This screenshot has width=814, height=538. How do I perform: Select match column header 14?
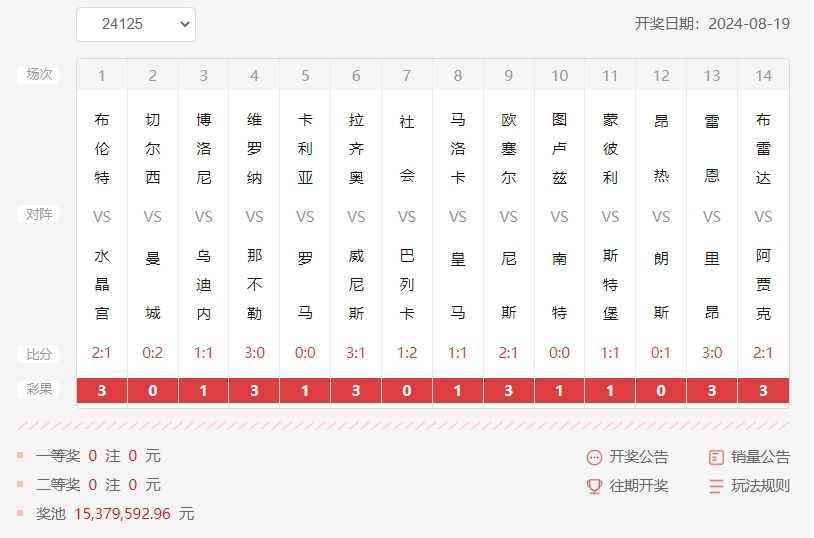[x=763, y=75]
